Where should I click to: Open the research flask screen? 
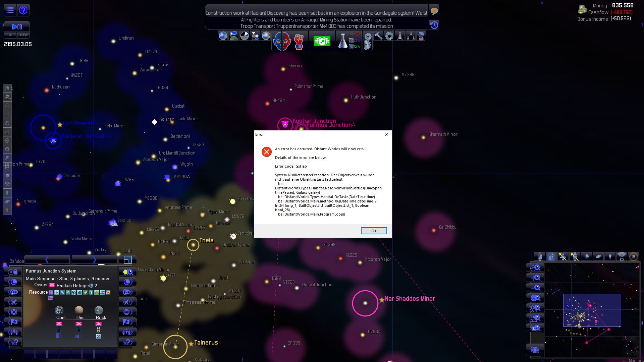342,41
